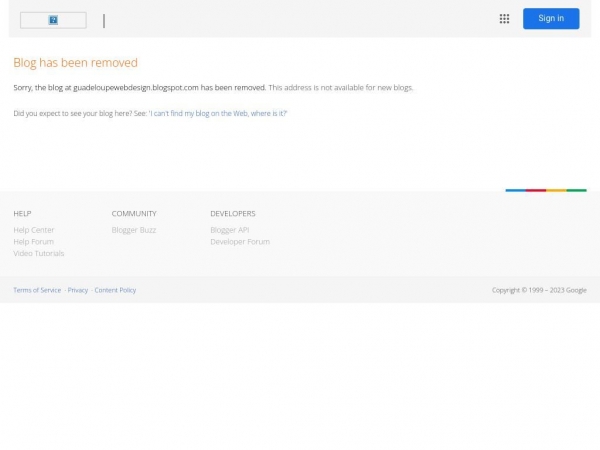The height and width of the screenshot is (450, 600).
Task: Click the Copyright 1999 – 2023 Google text
Action: [x=538, y=290]
